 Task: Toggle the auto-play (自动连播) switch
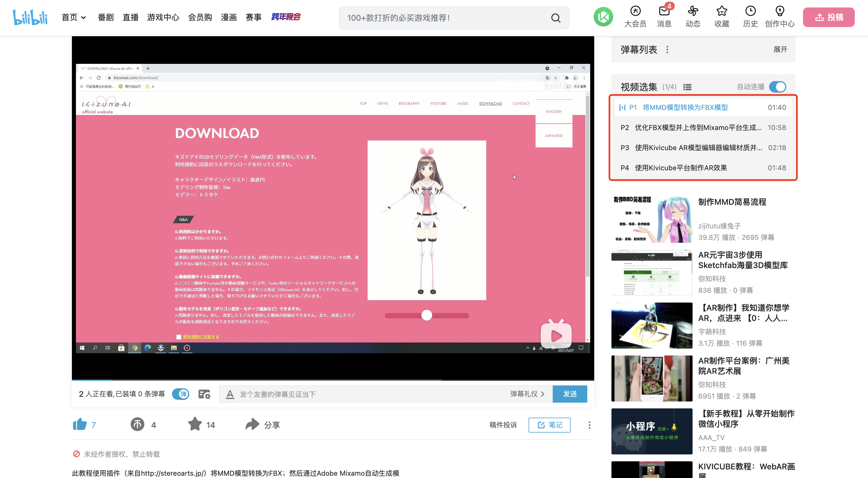point(777,87)
